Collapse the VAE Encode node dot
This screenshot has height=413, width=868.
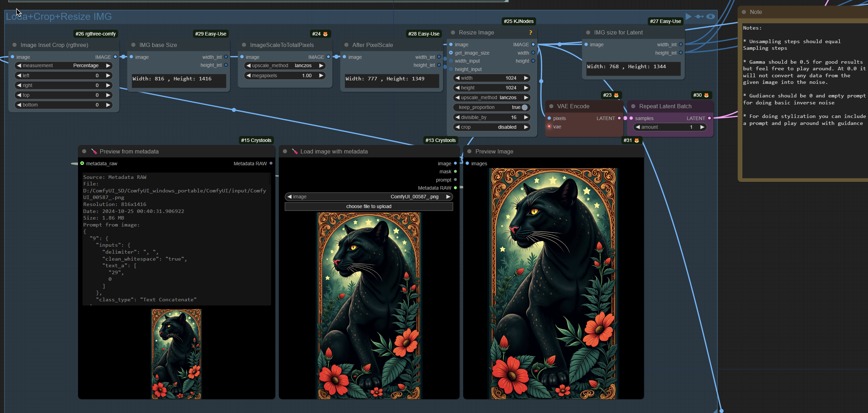(x=551, y=106)
